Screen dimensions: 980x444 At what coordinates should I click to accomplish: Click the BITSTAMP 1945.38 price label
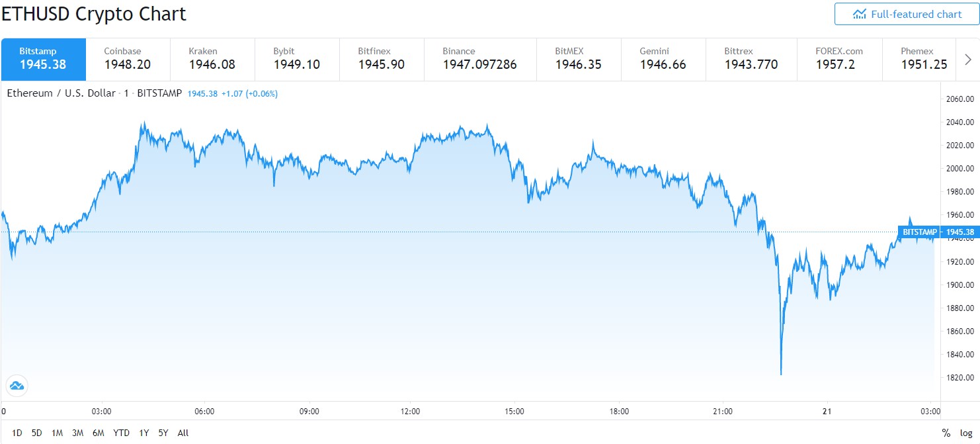pyautogui.click(x=937, y=232)
